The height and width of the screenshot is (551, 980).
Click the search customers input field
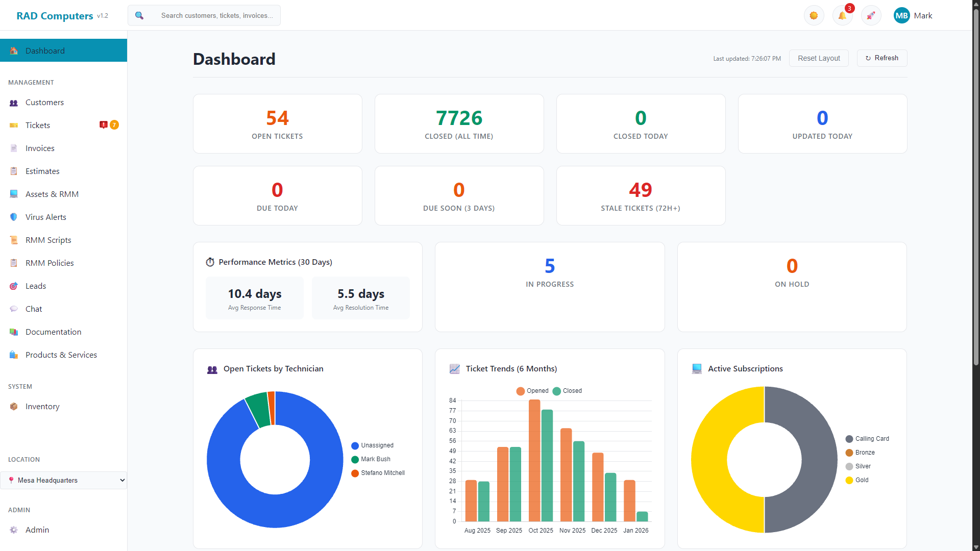tap(217, 16)
